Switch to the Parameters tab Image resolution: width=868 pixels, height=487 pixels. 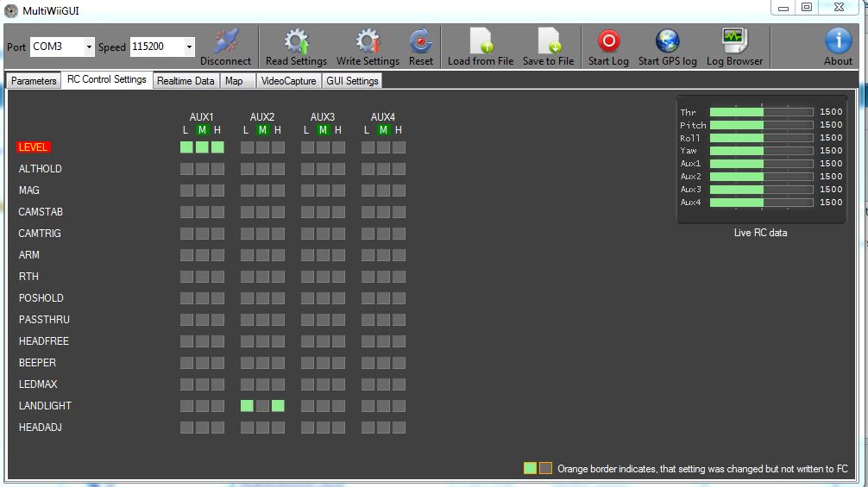34,81
